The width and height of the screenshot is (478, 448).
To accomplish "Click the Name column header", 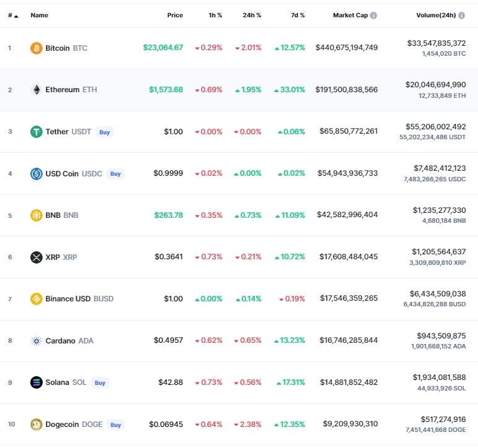I will 39,15.
